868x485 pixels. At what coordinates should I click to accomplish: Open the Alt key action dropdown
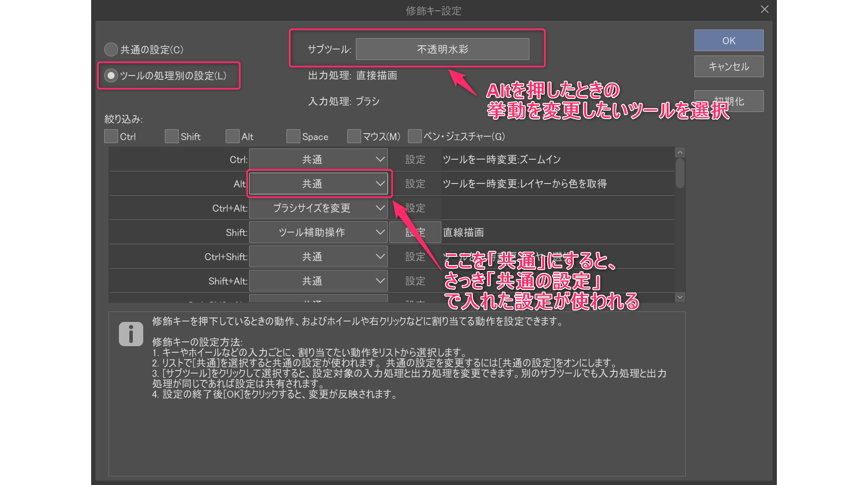click(318, 184)
